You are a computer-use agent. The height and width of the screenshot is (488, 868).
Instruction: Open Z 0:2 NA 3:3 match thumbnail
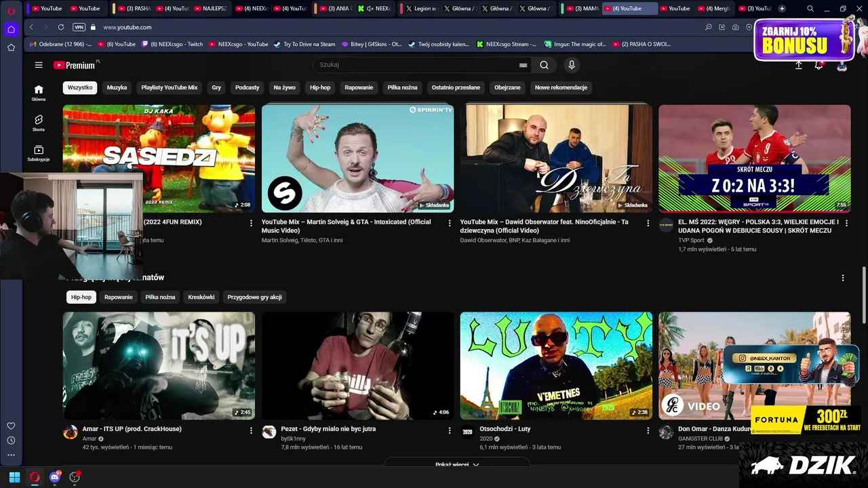[754, 159]
